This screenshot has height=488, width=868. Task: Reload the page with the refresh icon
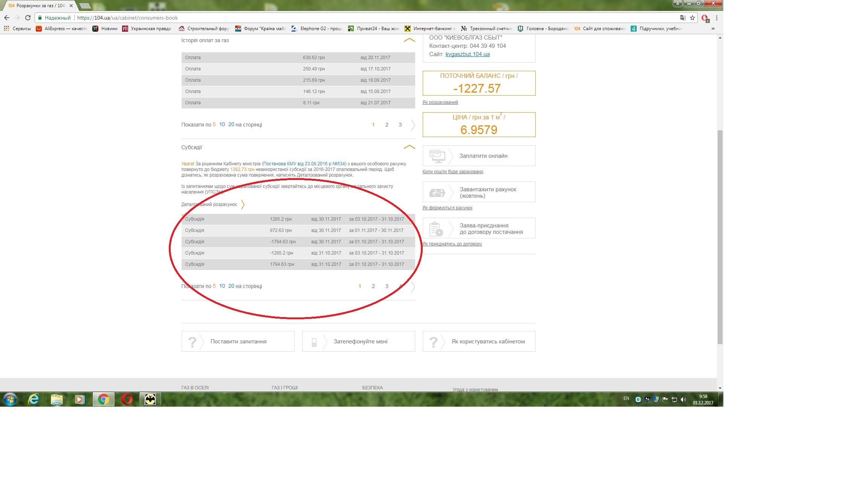28,18
